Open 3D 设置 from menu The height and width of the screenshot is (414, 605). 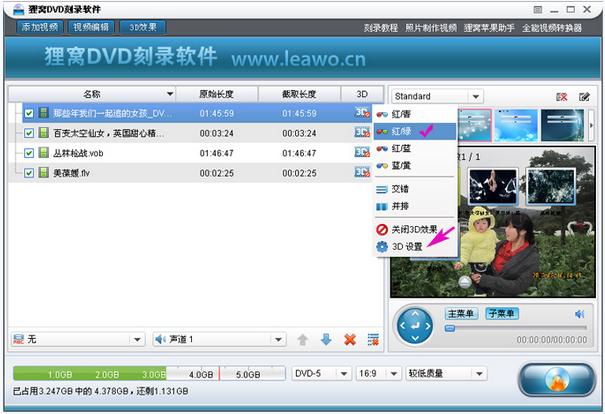click(x=415, y=247)
